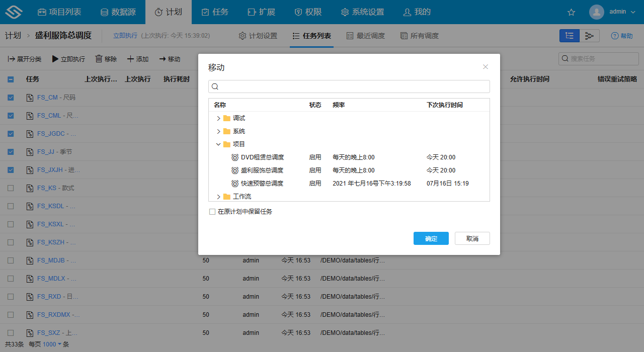
Task: Click the 移动 move arrow icon
Action: [162, 59]
